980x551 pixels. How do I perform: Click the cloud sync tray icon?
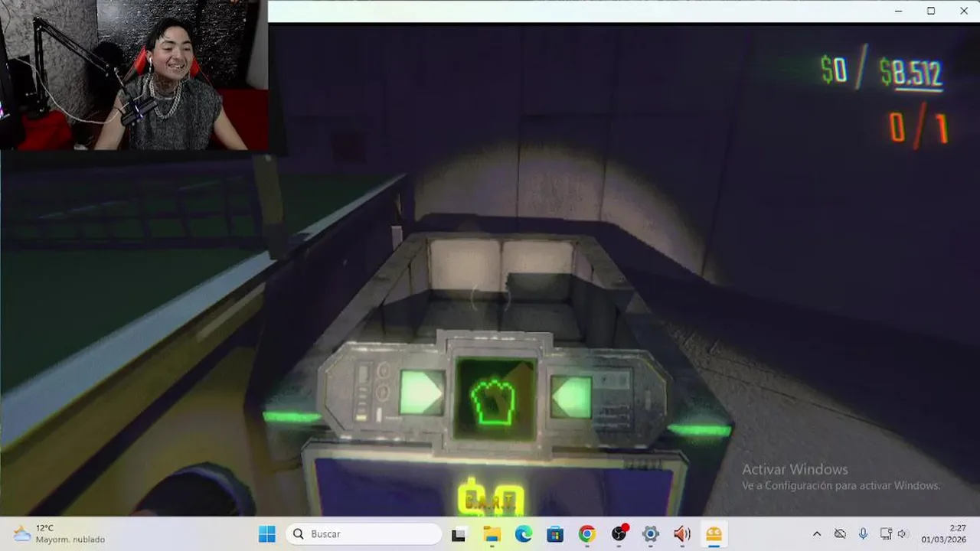pyautogui.click(x=840, y=533)
